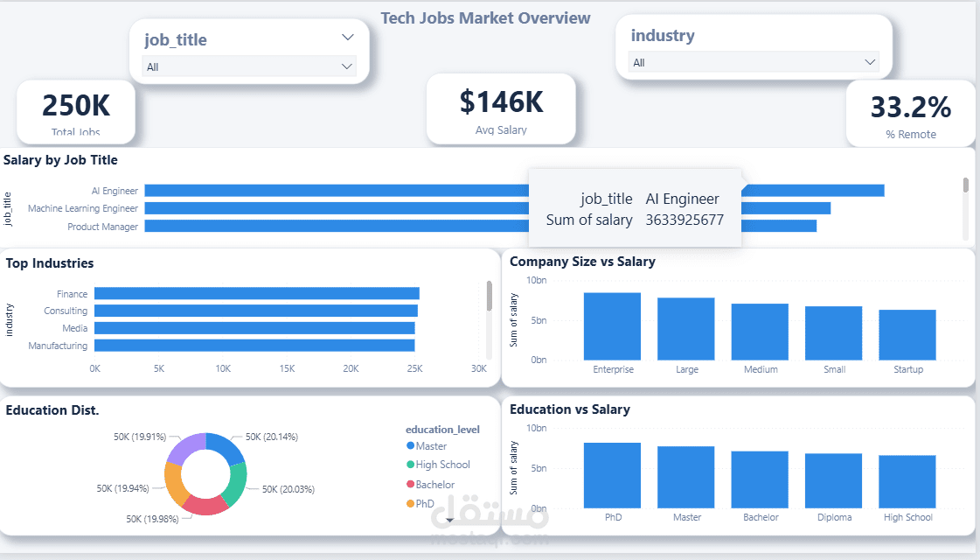Click the Education vs Salary heading
The image size is (980, 560).
coord(570,409)
